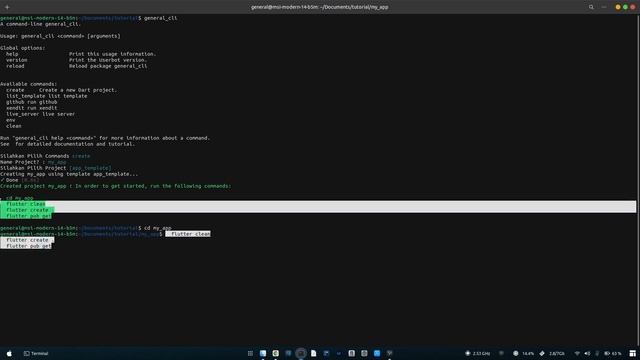Open the Wi-Fi network tray icon
Image resolution: width=640 pixels, height=360 pixels.
[577, 353]
